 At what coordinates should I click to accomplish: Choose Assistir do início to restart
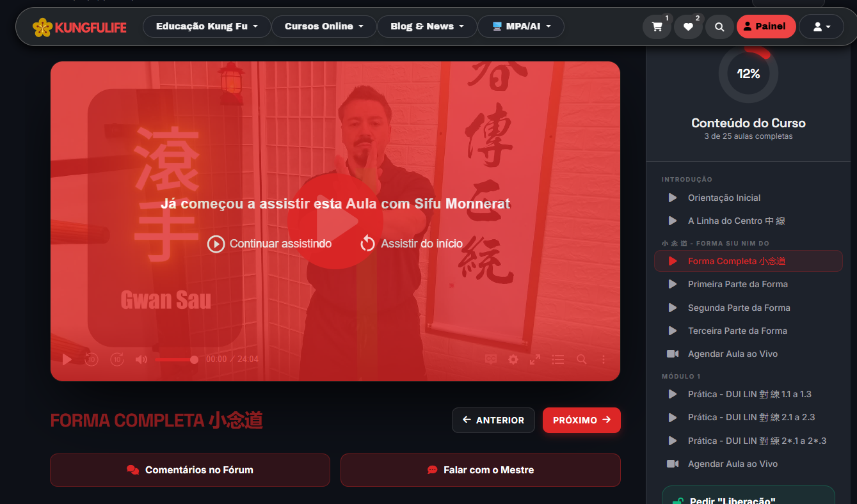coord(411,244)
